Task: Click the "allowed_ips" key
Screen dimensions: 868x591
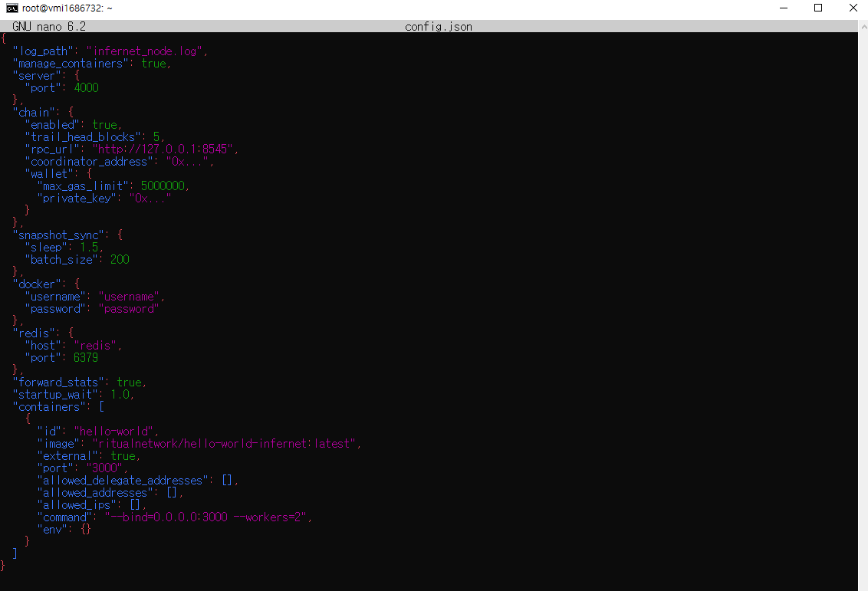Action: [77, 504]
